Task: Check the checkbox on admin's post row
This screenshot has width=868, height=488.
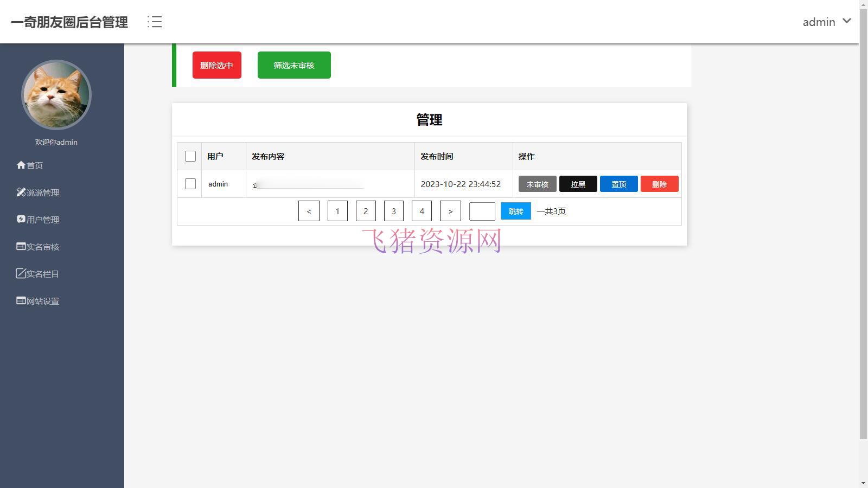Action: point(190,184)
